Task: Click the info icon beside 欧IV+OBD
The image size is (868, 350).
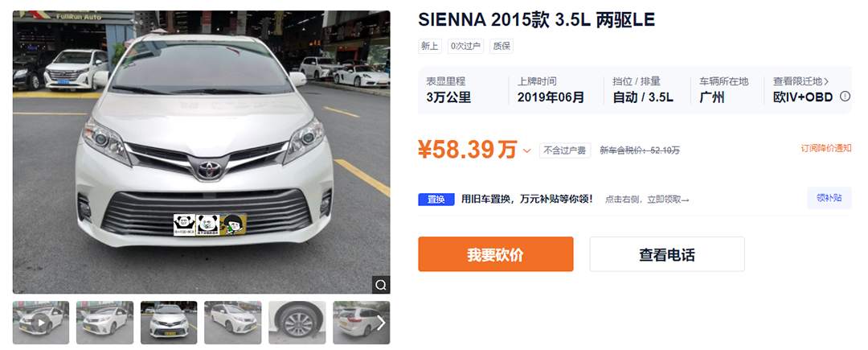Action: click(845, 97)
